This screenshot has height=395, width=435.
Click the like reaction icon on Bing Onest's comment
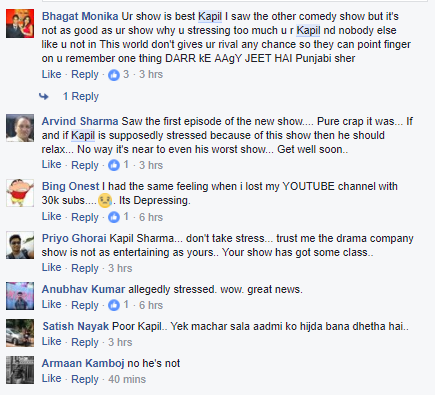tap(114, 217)
